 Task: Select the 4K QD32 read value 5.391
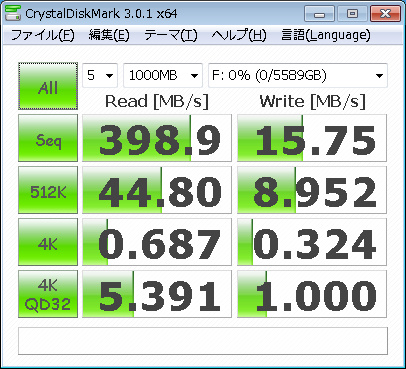(157, 294)
